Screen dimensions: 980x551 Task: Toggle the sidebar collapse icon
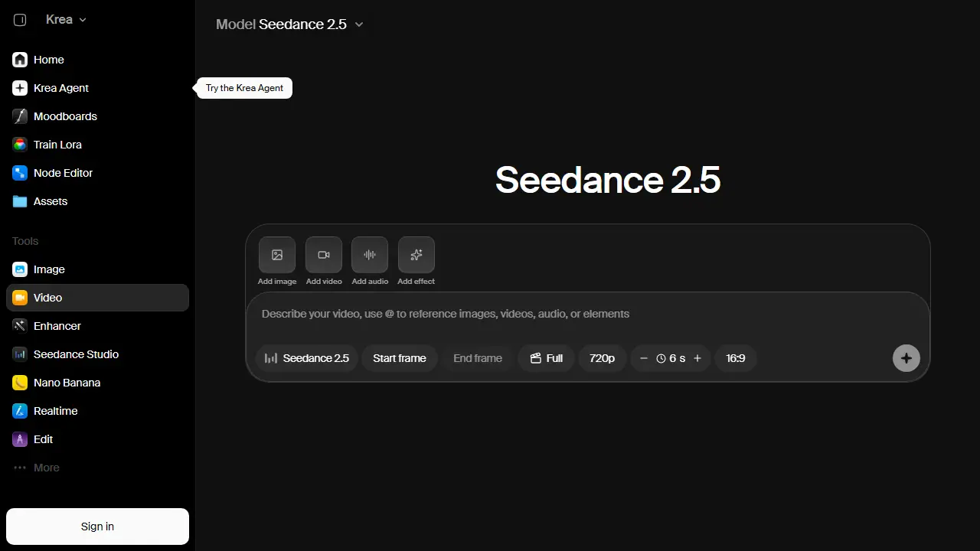click(x=21, y=20)
